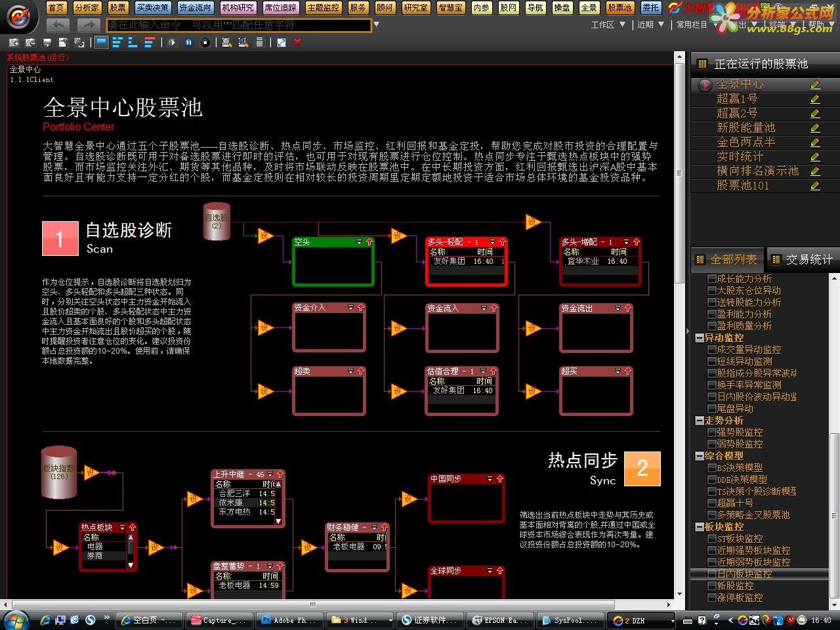
Task: Tick the 成交量异动监控 checkbox
Action: tap(711, 350)
